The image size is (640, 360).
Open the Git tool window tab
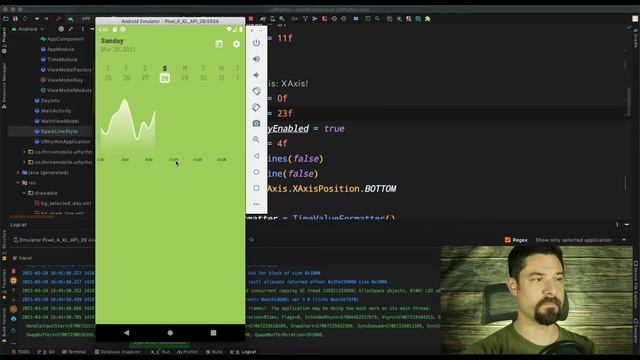pos(46,351)
